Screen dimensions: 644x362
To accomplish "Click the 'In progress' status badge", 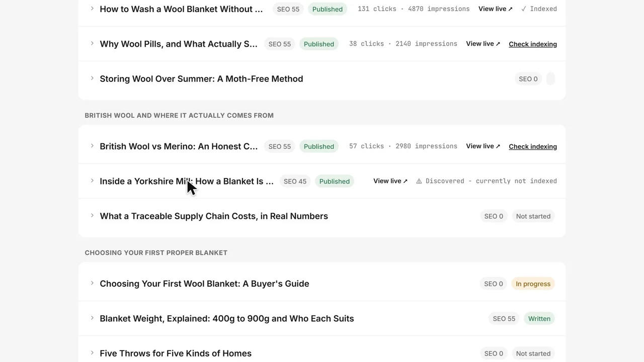I will 533,284.
